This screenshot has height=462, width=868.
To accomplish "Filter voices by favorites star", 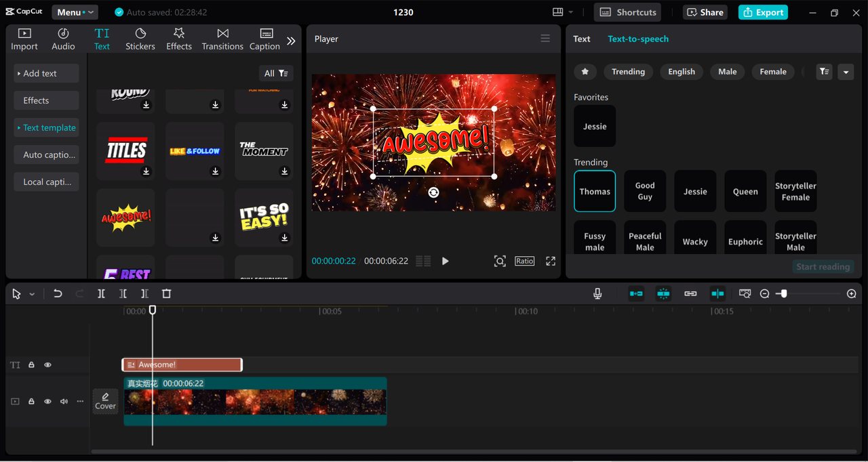I will [585, 72].
